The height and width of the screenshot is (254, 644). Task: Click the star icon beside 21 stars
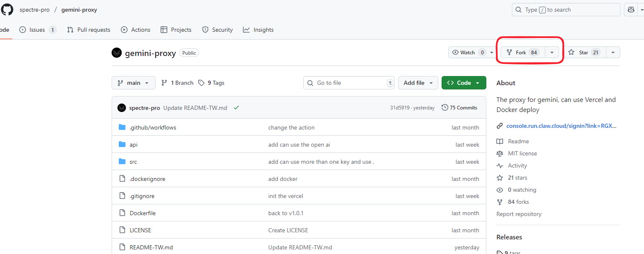coord(500,178)
